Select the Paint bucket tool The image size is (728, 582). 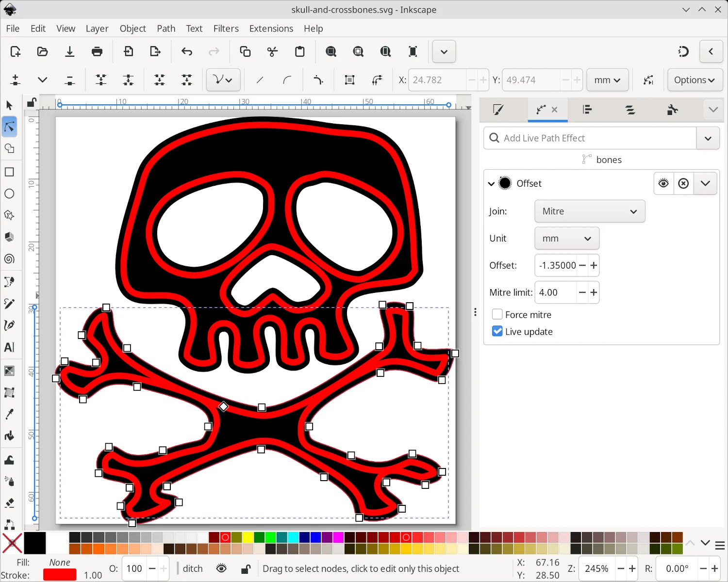pos(9,436)
